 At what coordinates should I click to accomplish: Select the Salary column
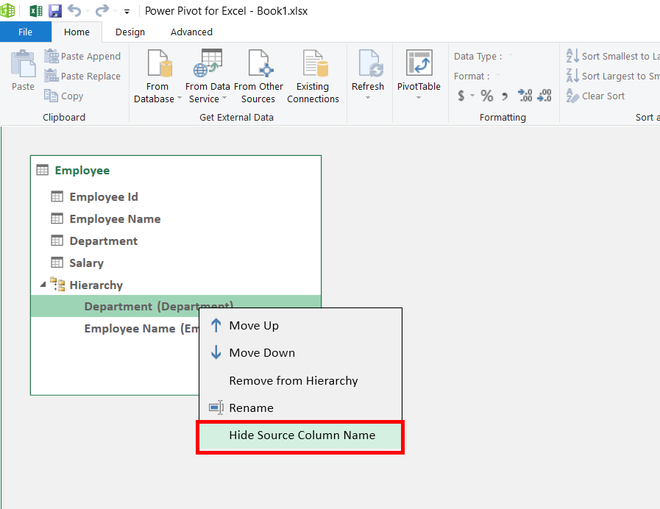tap(176, 263)
